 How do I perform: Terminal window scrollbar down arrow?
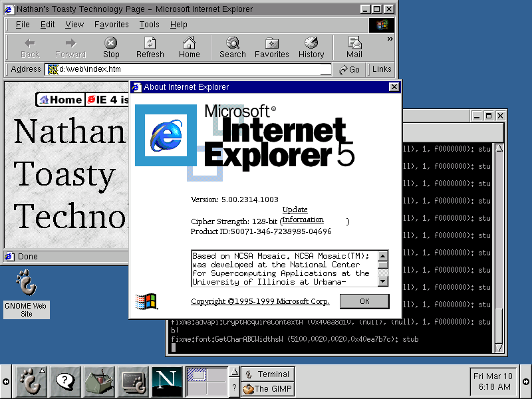[x=499, y=348]
